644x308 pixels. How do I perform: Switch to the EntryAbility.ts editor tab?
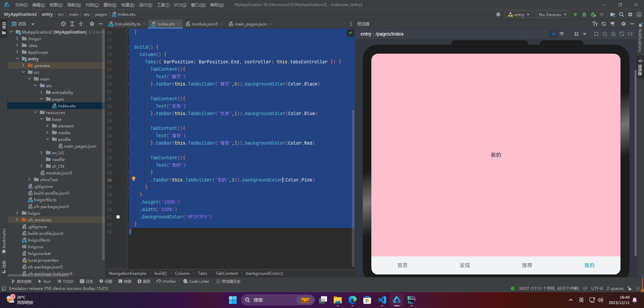point(128,24)
